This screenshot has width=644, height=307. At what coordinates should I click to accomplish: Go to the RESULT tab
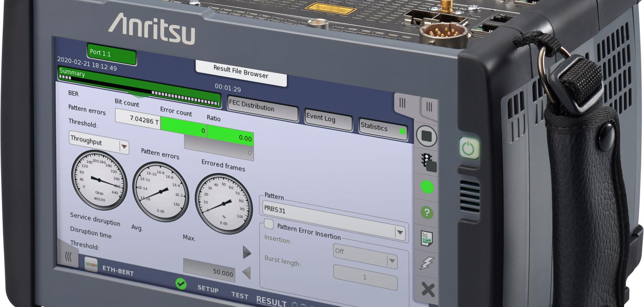[x=271, y=302]
